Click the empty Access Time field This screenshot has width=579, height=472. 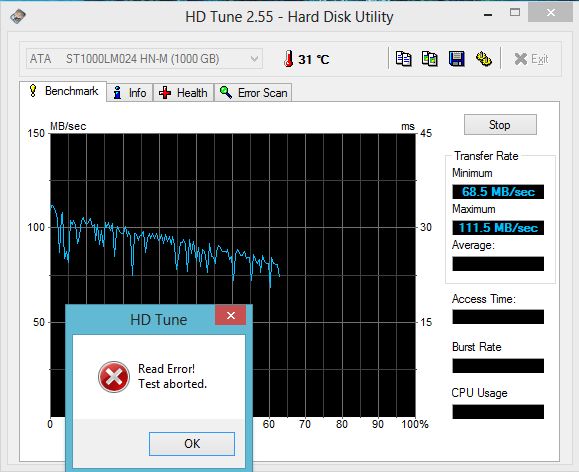[x=498, y=317]
